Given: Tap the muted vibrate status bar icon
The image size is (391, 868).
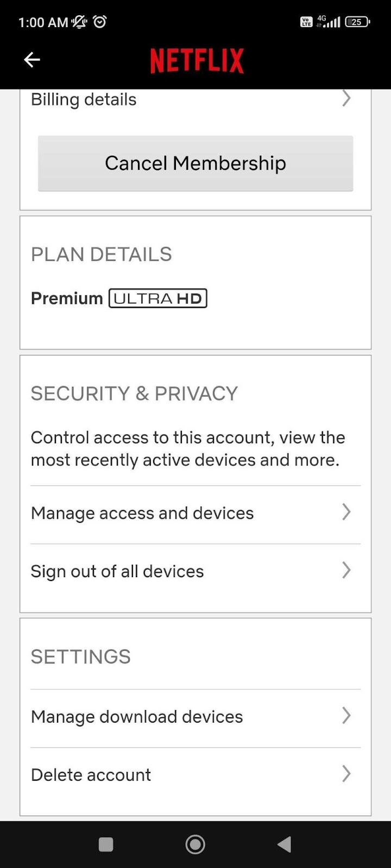Looking at the screenshot, I should coord(78,22).
